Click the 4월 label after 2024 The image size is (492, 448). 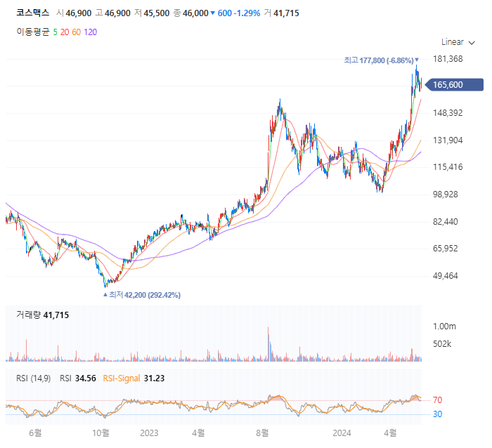pyautogui.click(x=390, y=433)
